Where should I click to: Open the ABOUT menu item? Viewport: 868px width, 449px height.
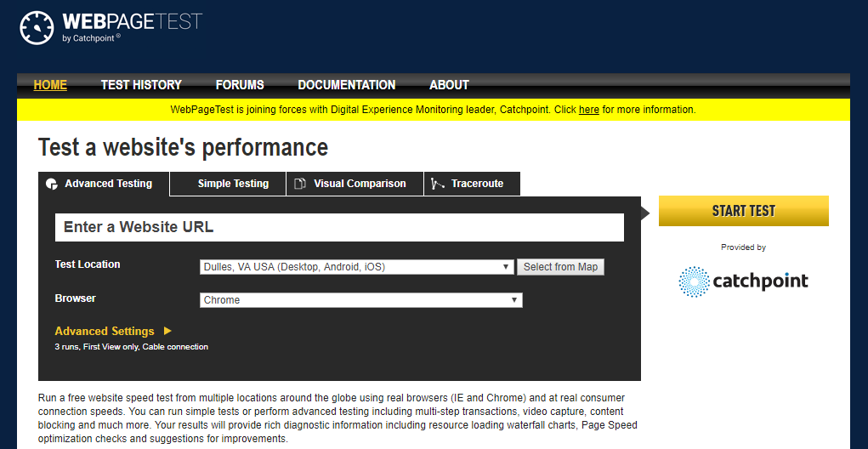click(449, 85)
